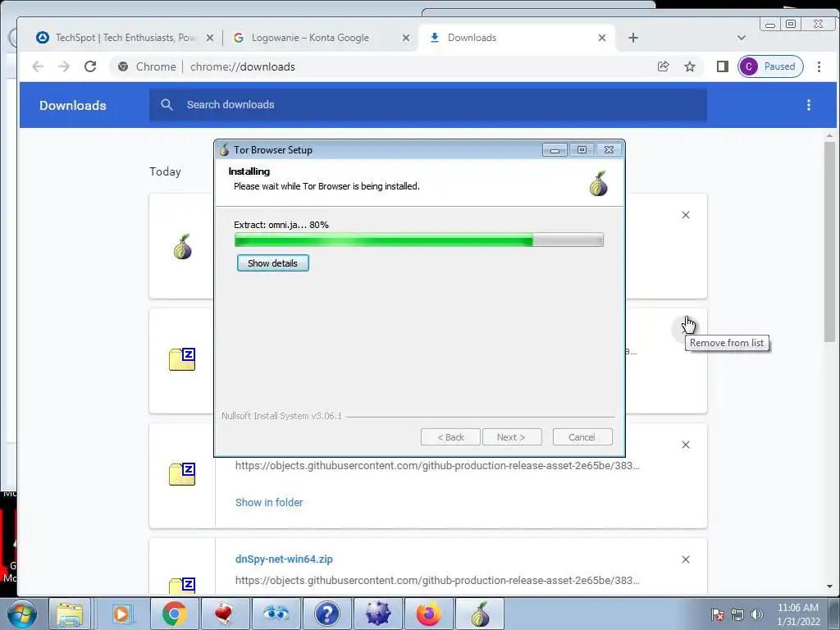Click the third download's zip file icon
The image size is (840, 630).
pos(182,474)
